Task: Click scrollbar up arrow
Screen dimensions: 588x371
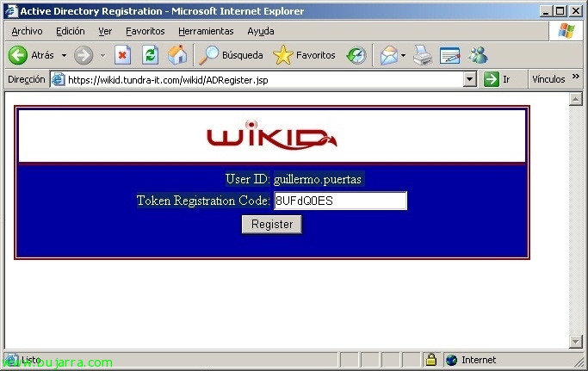Action: (x=576, y=99)
